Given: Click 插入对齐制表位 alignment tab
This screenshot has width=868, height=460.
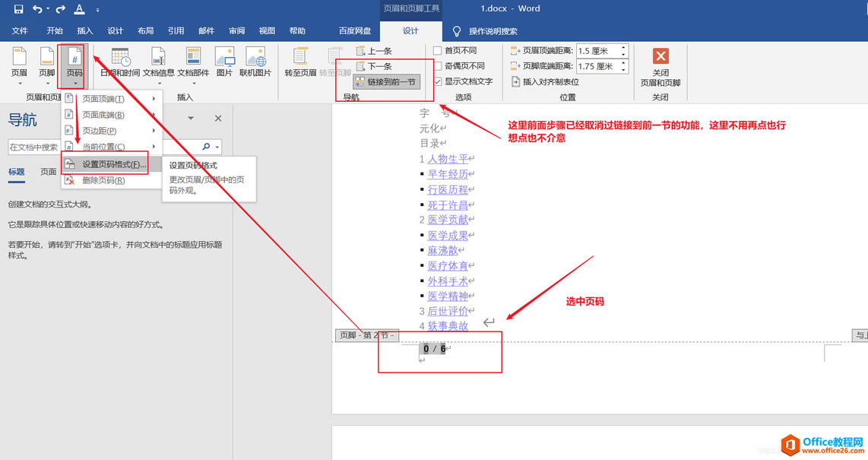Looking at the screenshot, I should pyautogui.click(x=545, y=82).
